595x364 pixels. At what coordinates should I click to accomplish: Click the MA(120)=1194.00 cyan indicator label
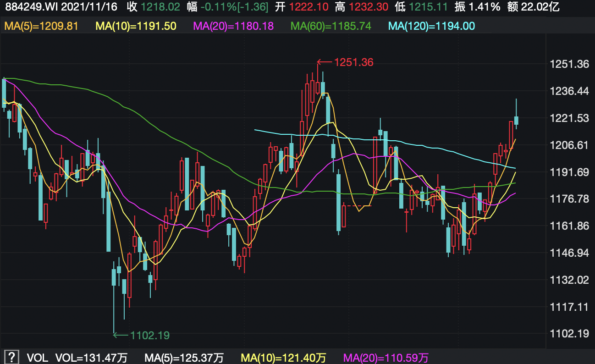tap(431, 26)
